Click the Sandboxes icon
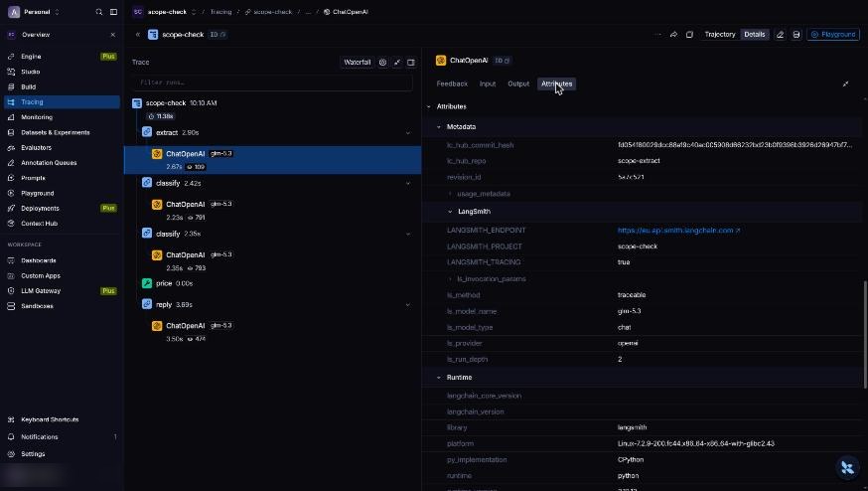Screen dimensions: 868x491 [11, 306]
